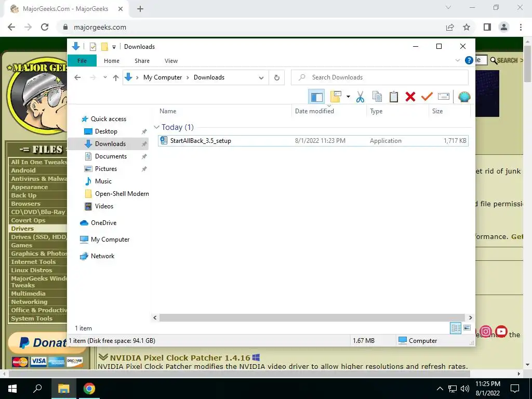Unpin Desktop using its pin icon
532x399 pixels.
click(x=144, y=131)
